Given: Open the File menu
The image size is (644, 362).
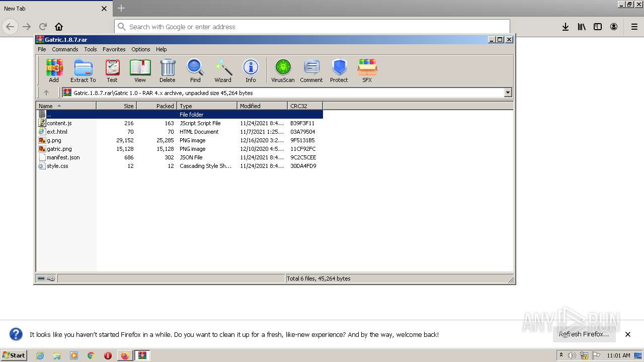Looking at the screenshot, I should (x=42, y=49).
